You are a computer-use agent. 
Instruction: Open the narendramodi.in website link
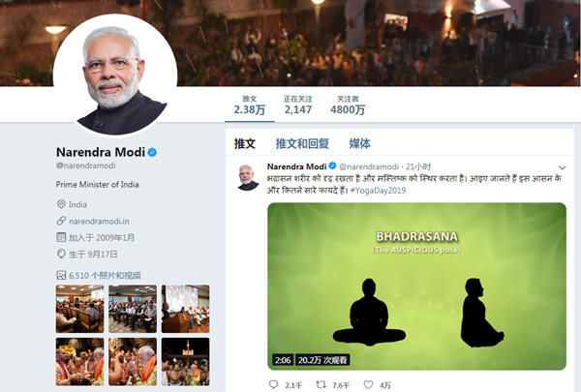pyautogui.click(x=99, y=222)
